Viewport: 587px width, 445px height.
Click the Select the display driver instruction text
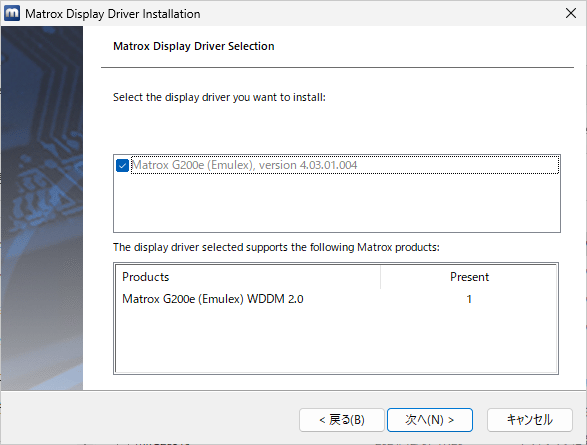coord(219,97)
